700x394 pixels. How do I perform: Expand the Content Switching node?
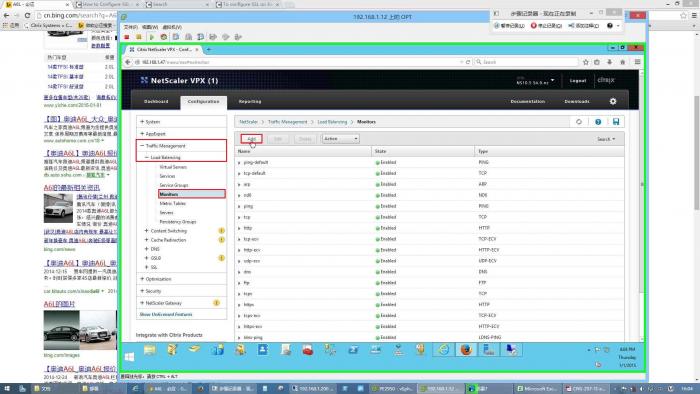pyautogui.click(x=147, y=231)
